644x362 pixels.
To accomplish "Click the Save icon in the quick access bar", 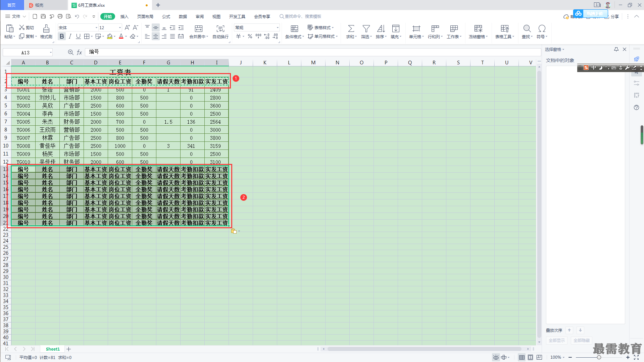I will (x=43, y=16).
